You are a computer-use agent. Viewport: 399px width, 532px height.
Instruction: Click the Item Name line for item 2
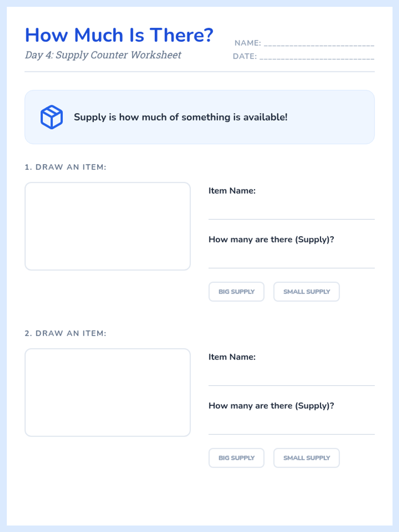tap(291, 379)
